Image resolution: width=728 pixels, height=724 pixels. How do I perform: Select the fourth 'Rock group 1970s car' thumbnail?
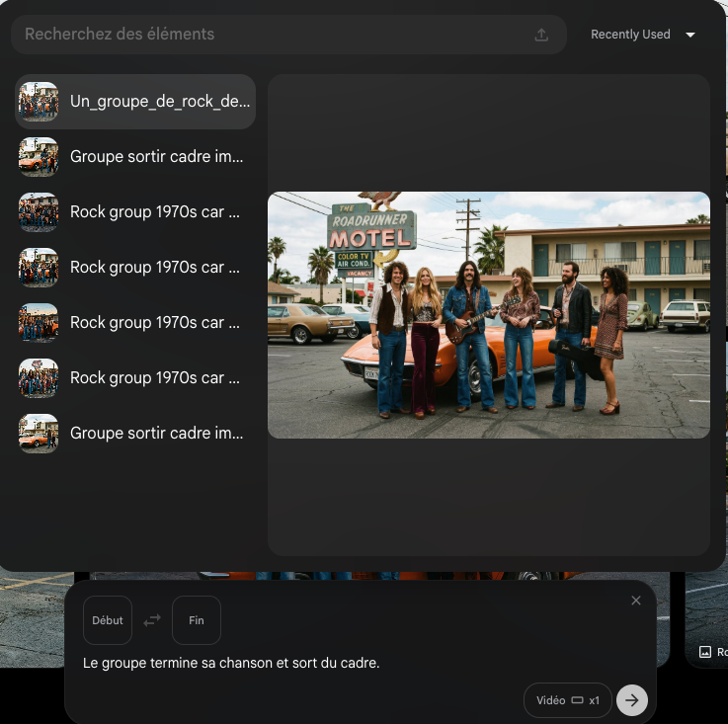tap(39, 378)
